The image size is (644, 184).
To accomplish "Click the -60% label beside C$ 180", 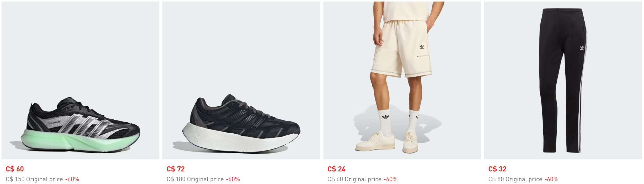I will click(233, 179).
